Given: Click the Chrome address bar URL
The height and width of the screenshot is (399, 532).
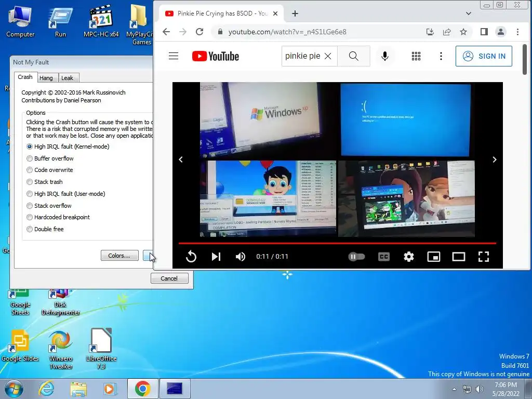Looking at the screenshot, I should pos(287,32).
